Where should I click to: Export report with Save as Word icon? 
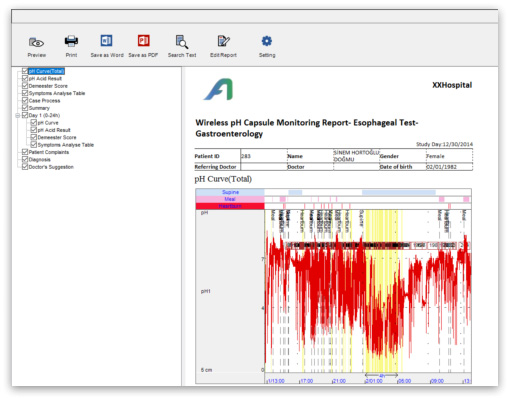click(x=107, y=41)
